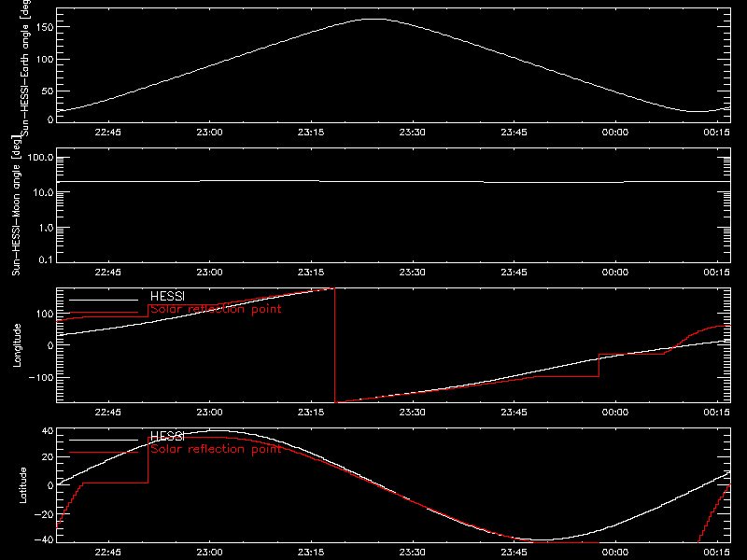Click Solar reflection point legend in Longitude plot
This screenshot has width=747, height=560.
[x=216, y=310]
